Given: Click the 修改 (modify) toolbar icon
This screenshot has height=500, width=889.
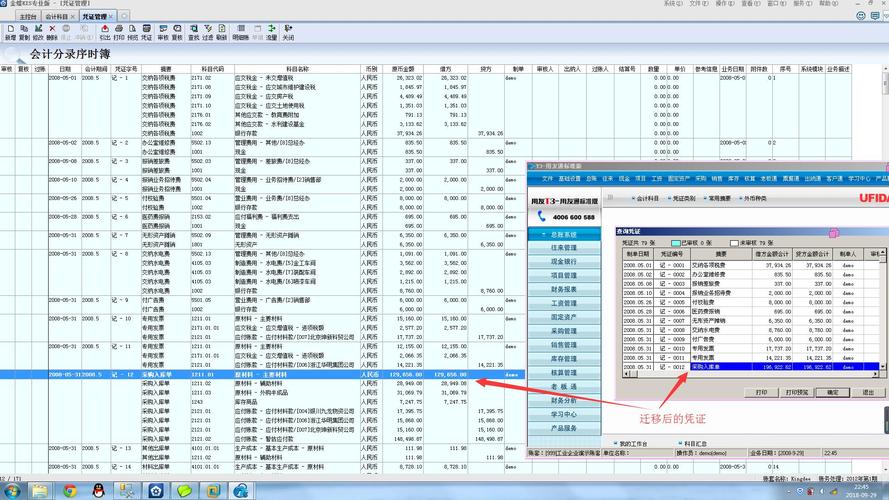Looking at the screenshot, I should (x=38, y=32).
